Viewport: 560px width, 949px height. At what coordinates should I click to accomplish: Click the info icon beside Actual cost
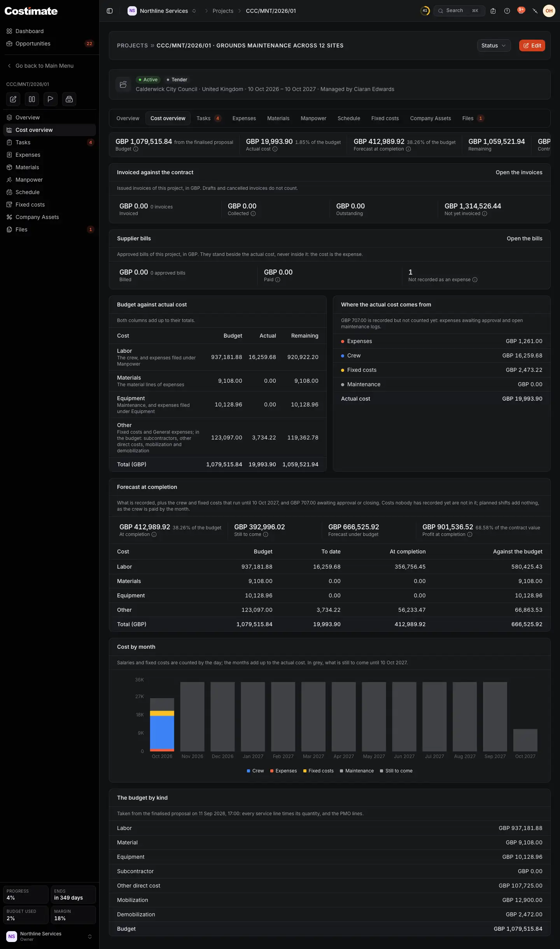tap(275, 149)
